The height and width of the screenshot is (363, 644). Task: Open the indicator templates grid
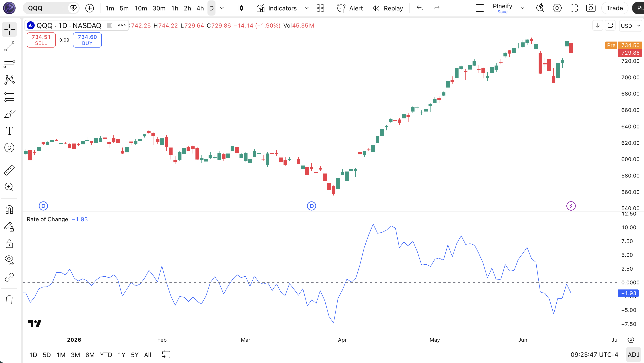click(x=320, y=8)
